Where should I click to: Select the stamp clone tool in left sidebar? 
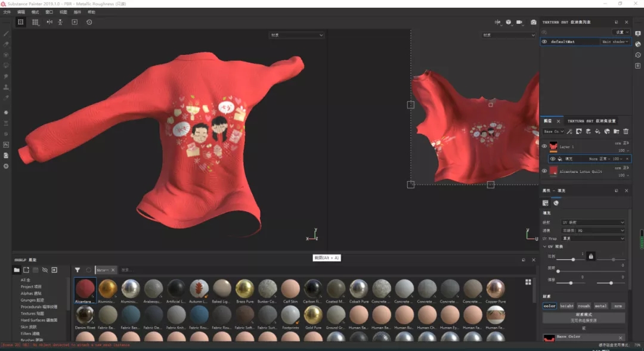point(6,87)
